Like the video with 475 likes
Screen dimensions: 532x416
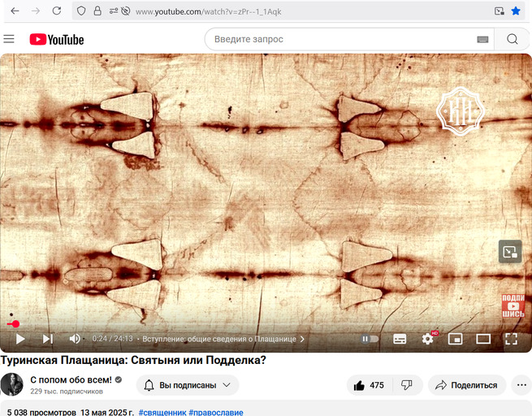(x=369, y=385)
